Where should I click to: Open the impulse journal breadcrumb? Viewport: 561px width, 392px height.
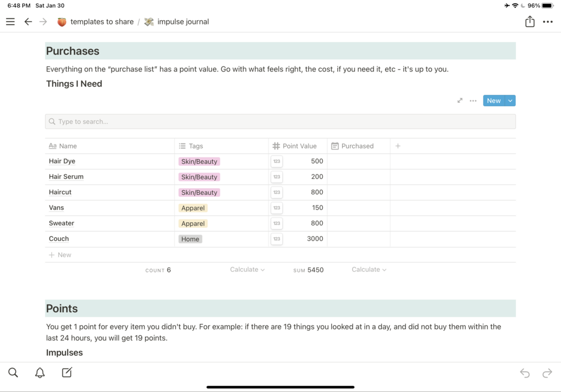point(183,22)
